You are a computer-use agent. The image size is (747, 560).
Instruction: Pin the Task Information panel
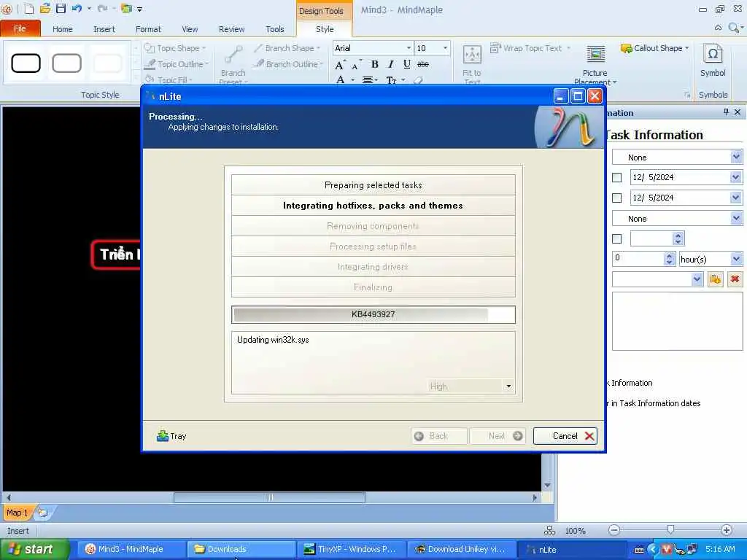coord(726,112)
